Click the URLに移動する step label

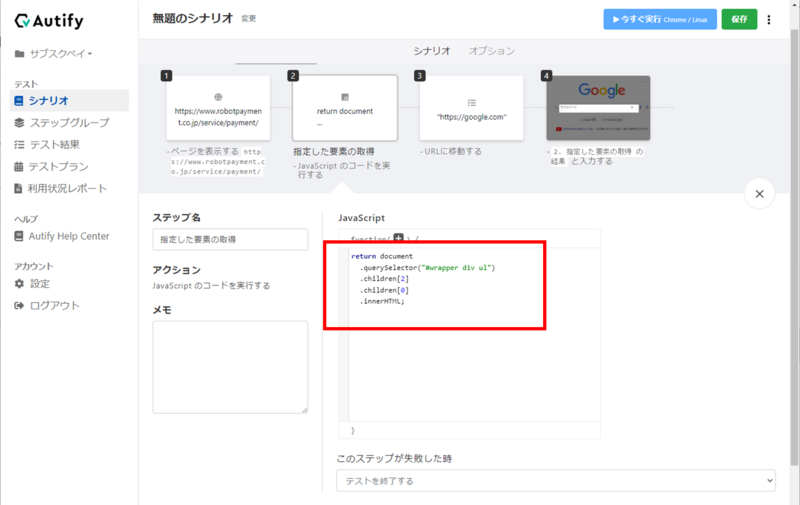[453, 152]
